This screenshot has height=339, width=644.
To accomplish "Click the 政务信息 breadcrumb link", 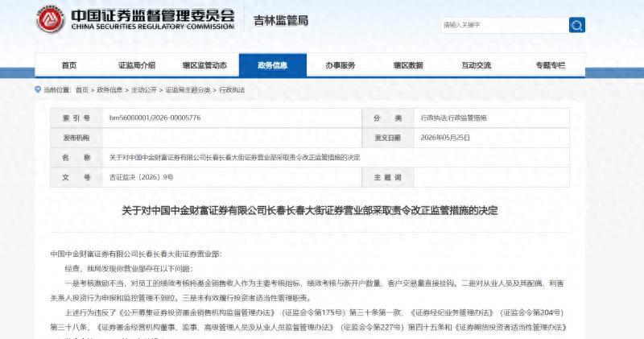I will pyautogui.click(x=109, y=89).
